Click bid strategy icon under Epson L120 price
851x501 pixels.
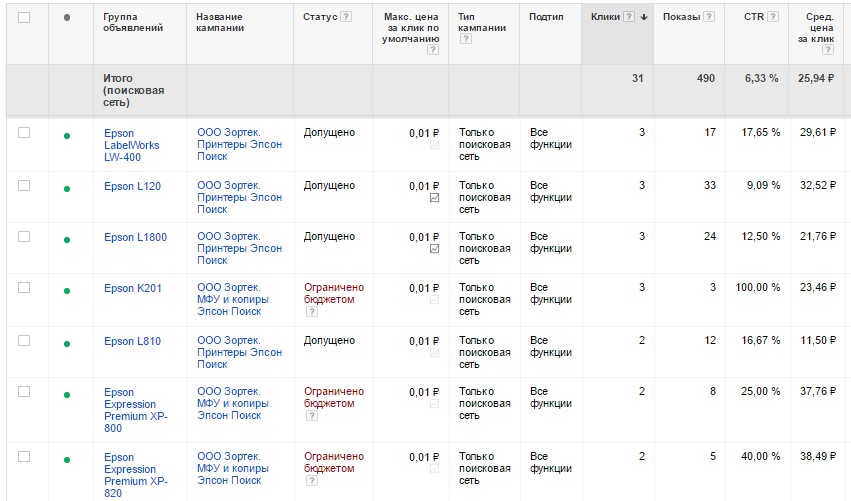434,198
